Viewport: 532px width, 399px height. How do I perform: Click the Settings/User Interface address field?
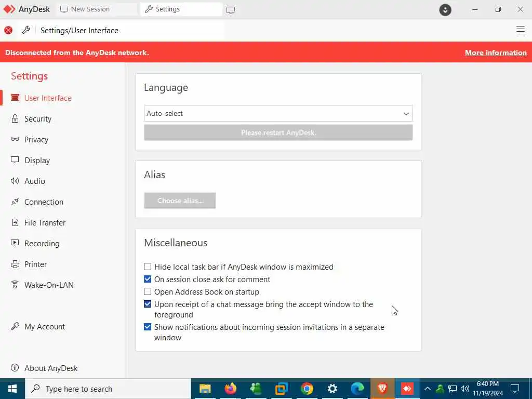[130, 30]
